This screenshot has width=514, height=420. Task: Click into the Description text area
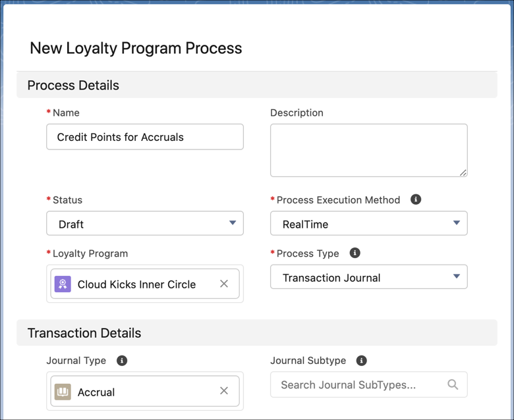point(369,150)
